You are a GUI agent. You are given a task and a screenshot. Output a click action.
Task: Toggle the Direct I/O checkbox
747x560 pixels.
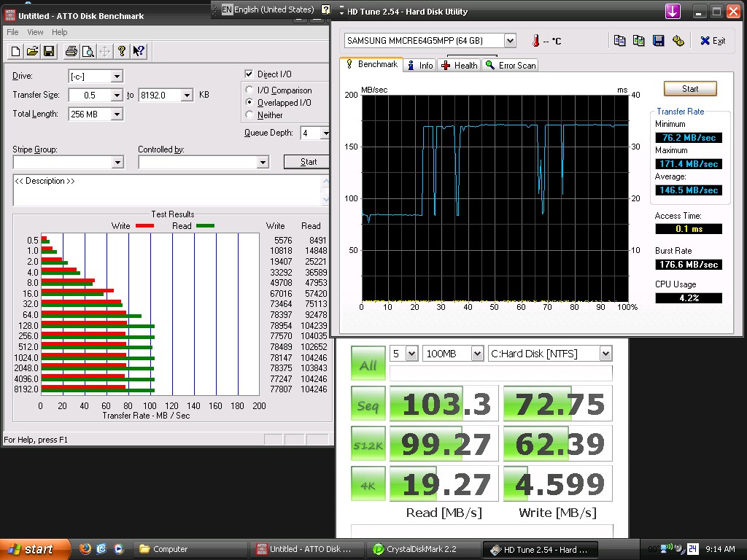coord(249,74)
